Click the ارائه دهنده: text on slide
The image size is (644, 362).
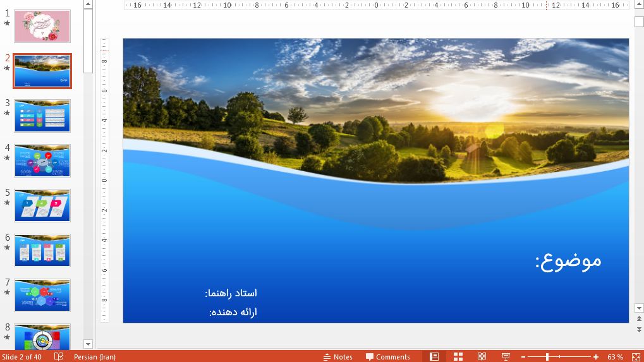pyautogui.click(x=233, y=312)
